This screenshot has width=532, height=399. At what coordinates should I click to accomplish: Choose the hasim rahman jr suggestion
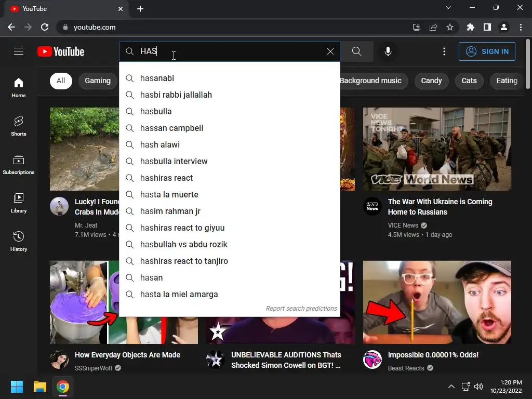pos(229,211)
